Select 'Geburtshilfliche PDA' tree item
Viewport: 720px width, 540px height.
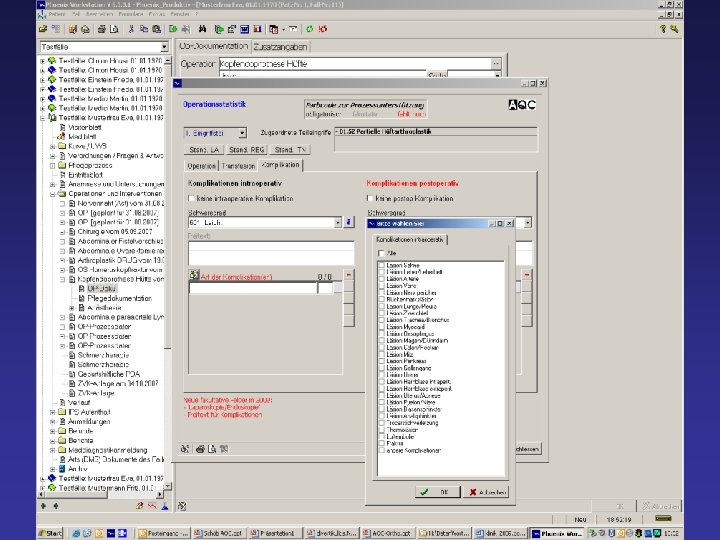109,374
